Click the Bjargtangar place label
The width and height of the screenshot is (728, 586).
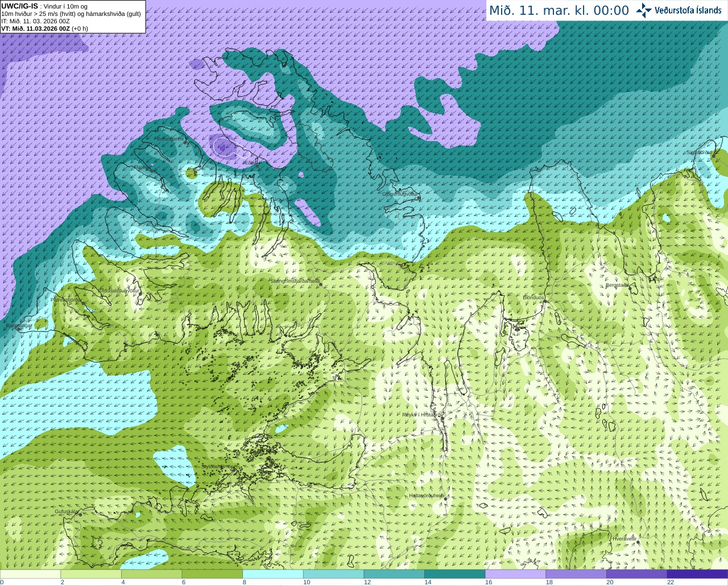(19, 325)
